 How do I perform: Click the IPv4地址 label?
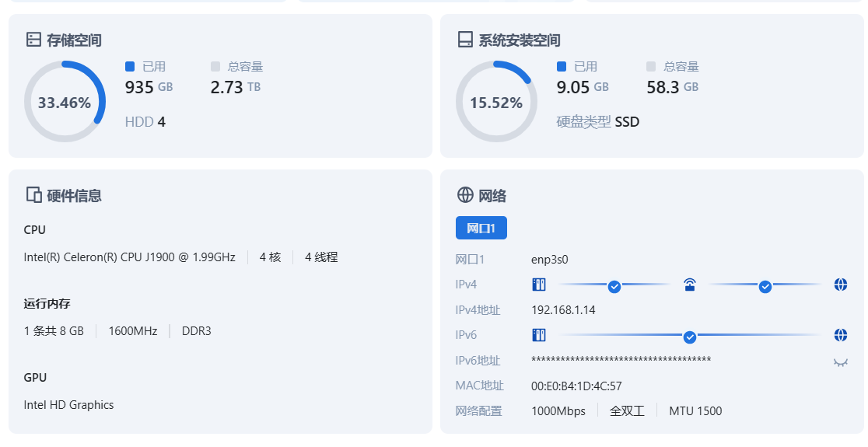[x=478, y=310]
